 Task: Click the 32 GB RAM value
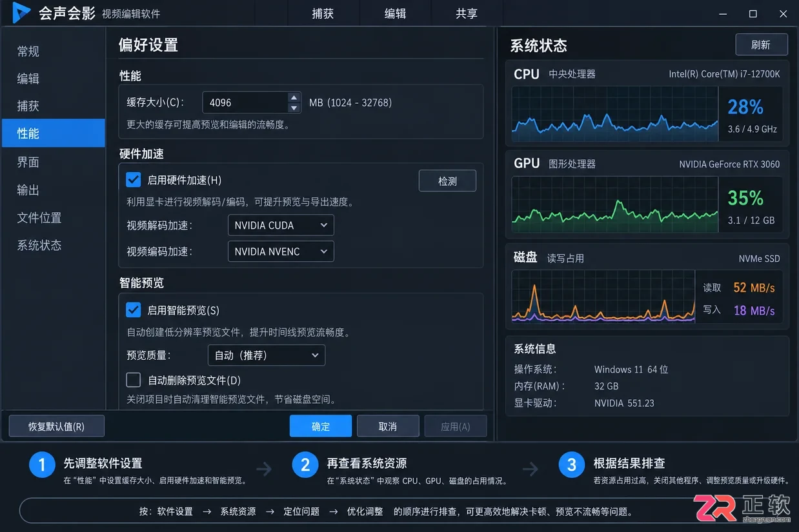[x=607, y=386]
